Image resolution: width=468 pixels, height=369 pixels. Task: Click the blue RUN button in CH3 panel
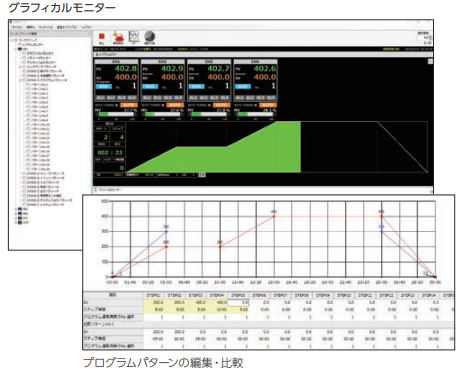click(x=197, y=86)
